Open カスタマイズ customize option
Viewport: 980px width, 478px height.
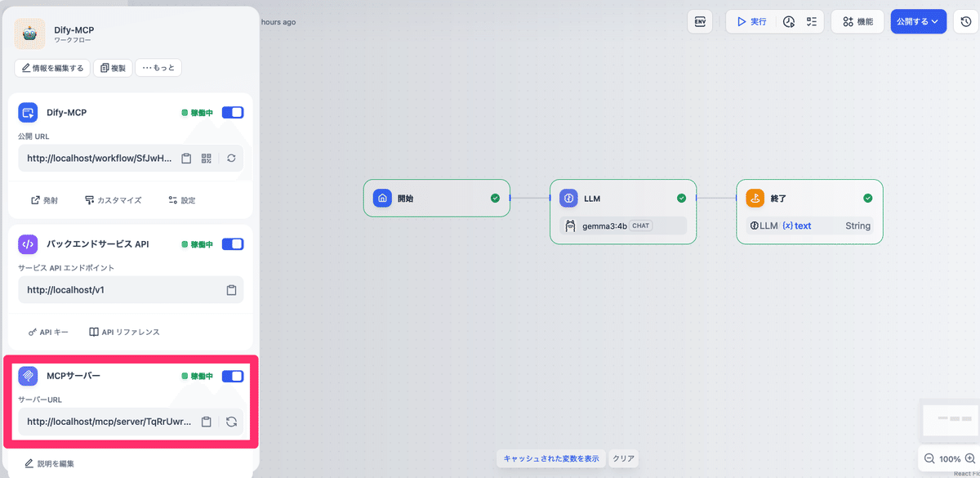click(113, 200)
